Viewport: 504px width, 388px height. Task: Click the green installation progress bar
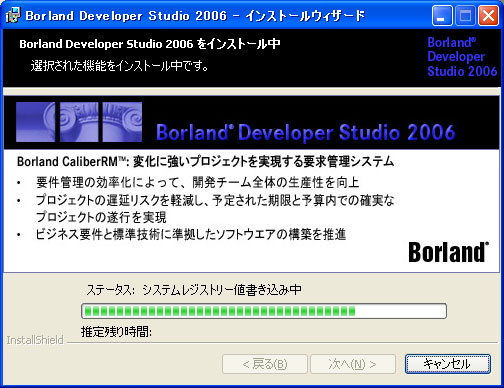(x=264, y=311)
